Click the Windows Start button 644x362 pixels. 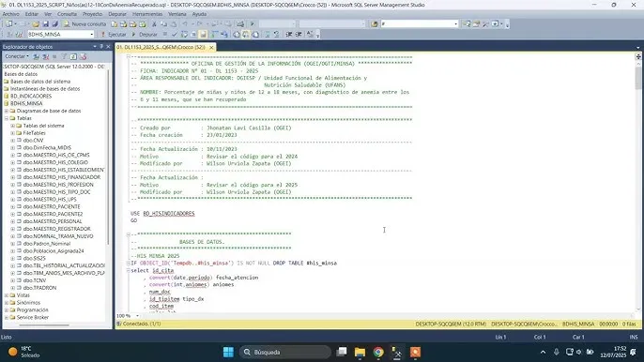228,352
